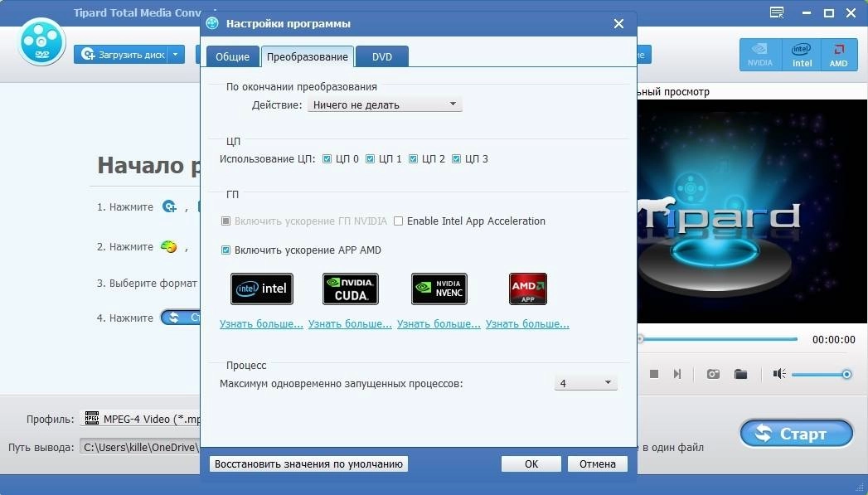Screen dimensions: 868x495
Task: Click the Intel logo badge in settings
Action: 262,289
